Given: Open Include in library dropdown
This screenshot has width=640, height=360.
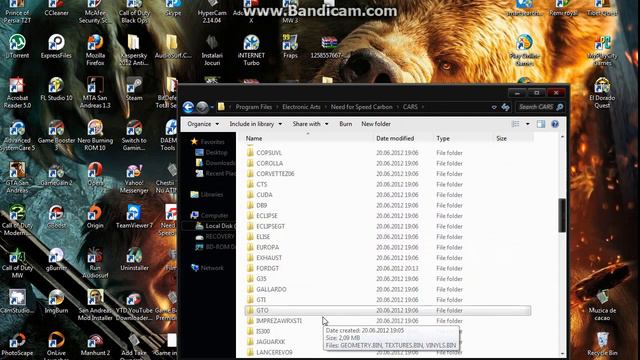Looking at the screenshot, I should point(256,124).
